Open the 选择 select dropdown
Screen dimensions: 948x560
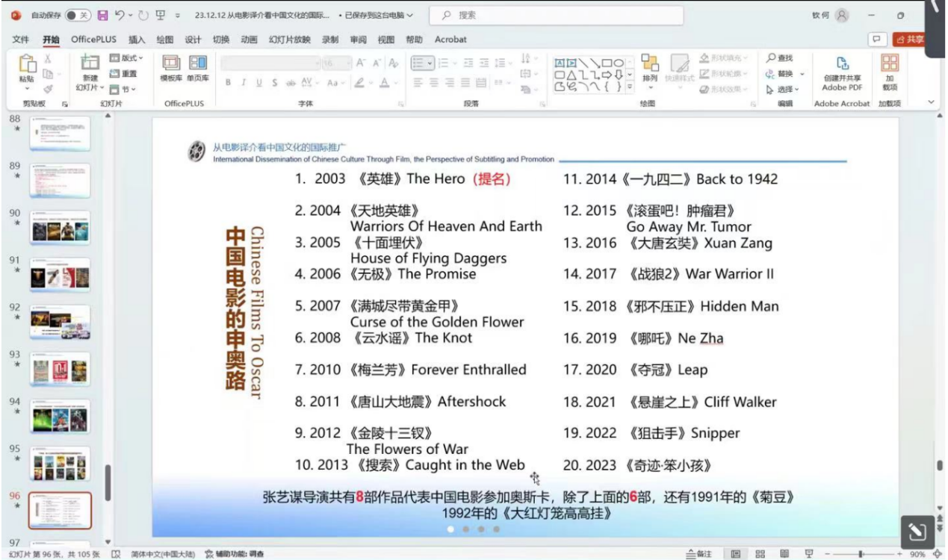pyautogui.click(x=782, y=89)
